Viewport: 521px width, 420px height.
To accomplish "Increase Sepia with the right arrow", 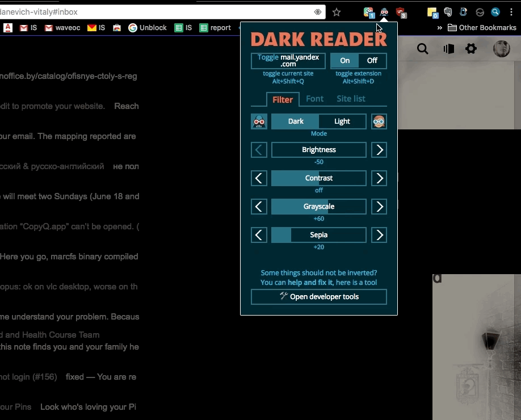I will point(379,235).
